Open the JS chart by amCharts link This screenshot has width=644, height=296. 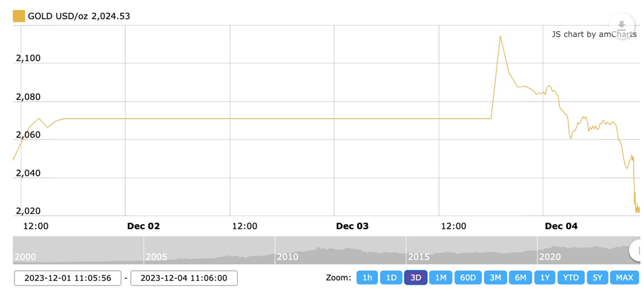[594, 34]
